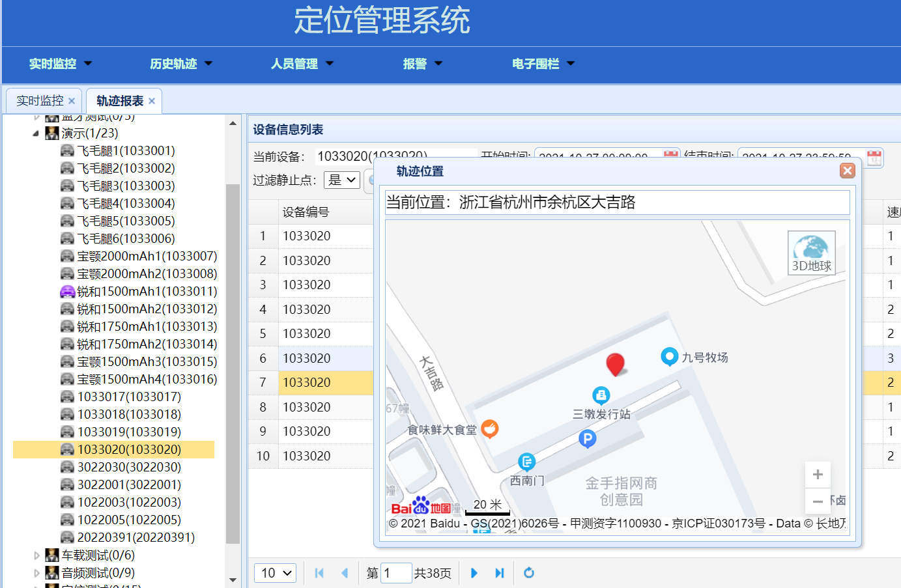Click the red location marker on map

615,365
